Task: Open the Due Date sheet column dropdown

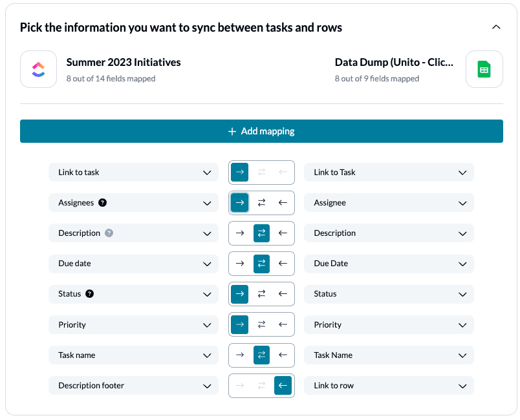Action: point(389,264)
